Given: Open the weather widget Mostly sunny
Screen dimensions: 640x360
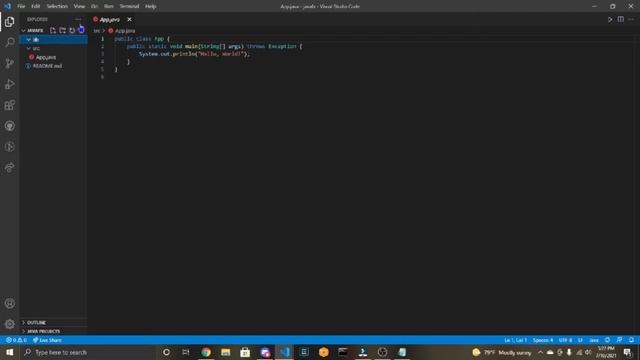Looking at the screenshot, I should [x=502, y=352].
